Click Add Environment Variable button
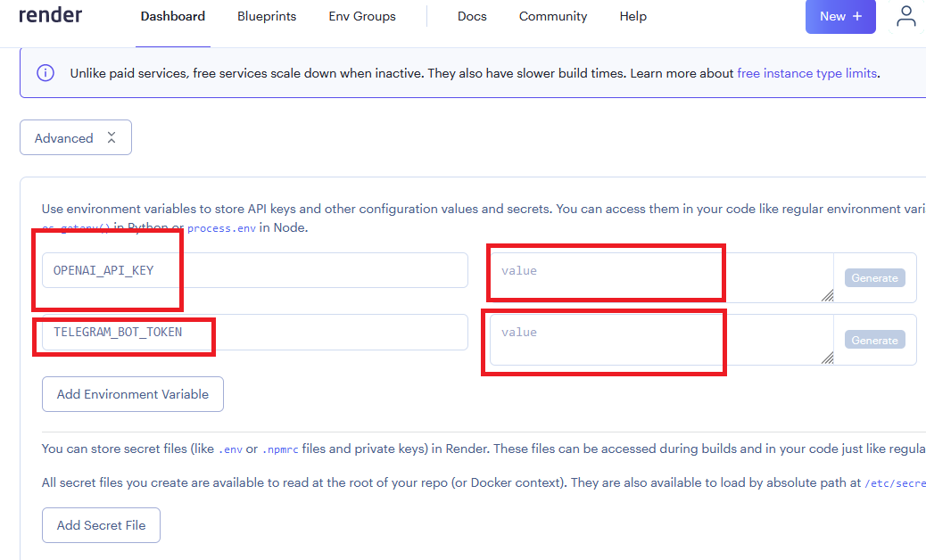Image resolution: width=926 pixels, height=560 pixels. coord(133,394)
